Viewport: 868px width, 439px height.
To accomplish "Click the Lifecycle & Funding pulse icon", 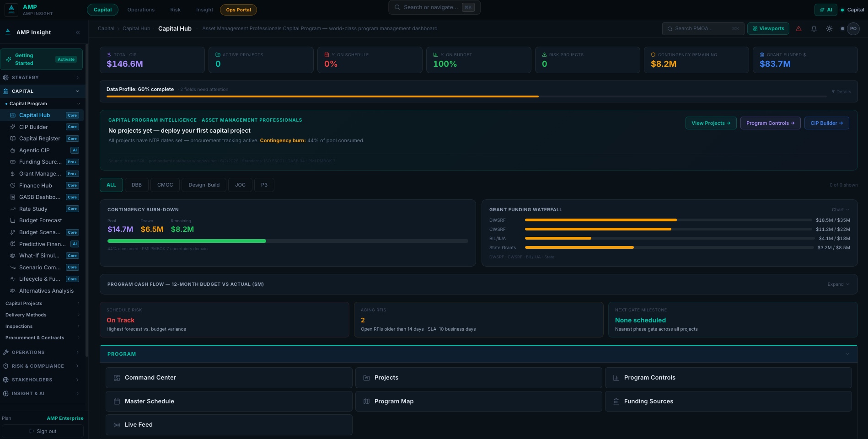I will 13,279.
